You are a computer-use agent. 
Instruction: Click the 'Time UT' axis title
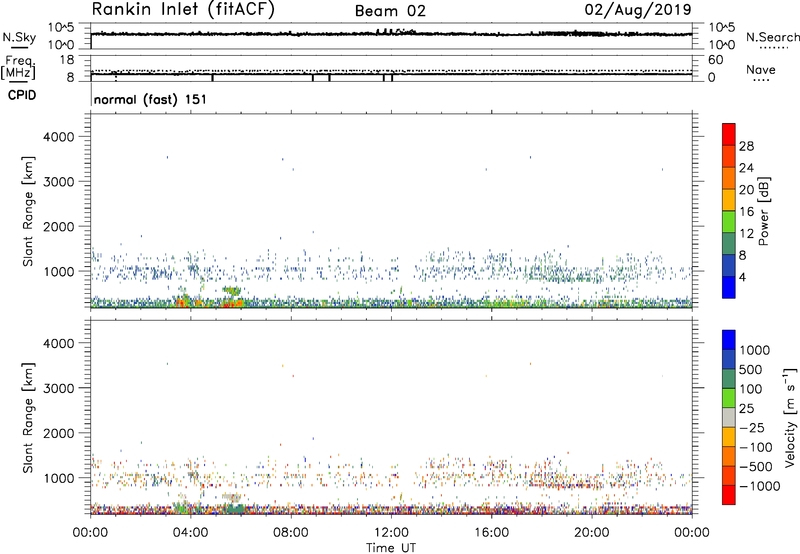[x=391, y=547]
